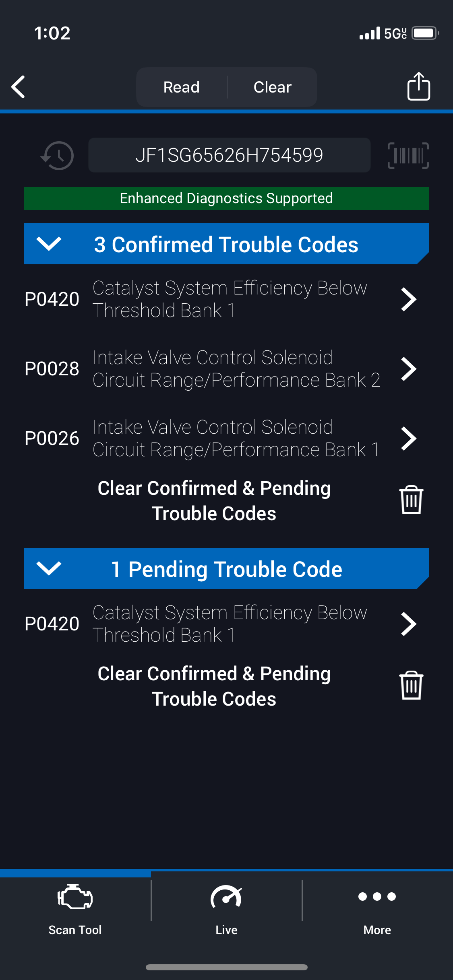Collapse the 3 Confirmed Trouble Codes section
Screen dimensions: 453x980
(x=49, y=244)
